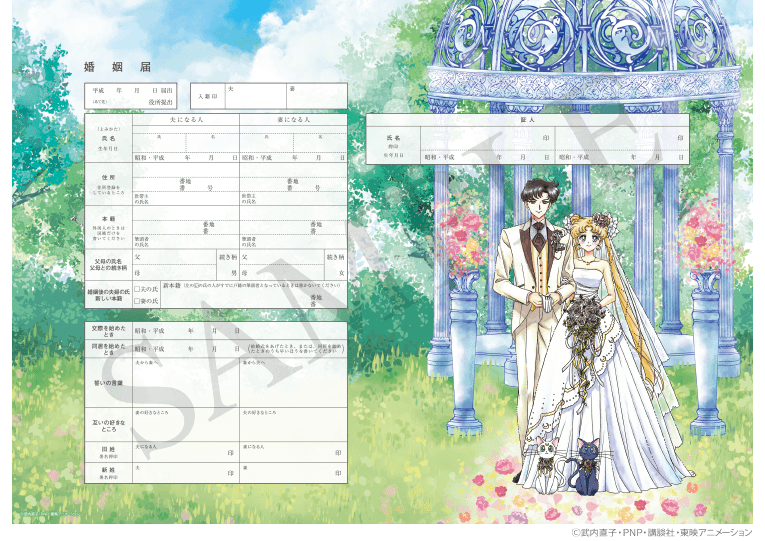Check the 妻の氏 checkbox
This screenshot has width=765, height=541.
point(138,300)
